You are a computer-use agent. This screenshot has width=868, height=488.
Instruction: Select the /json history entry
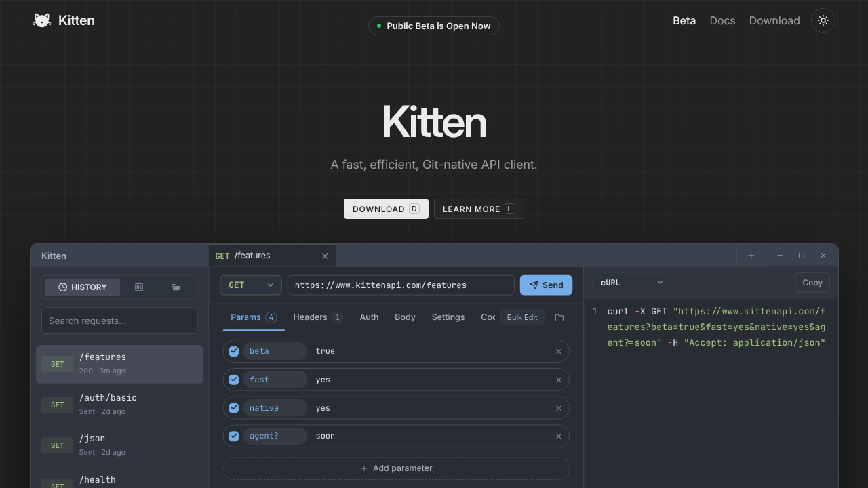119,445
